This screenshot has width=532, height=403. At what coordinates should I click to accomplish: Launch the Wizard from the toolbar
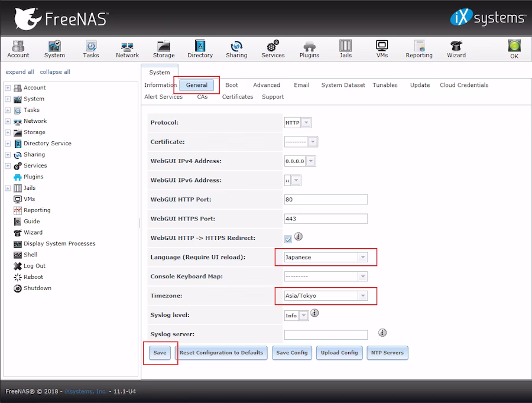(x=456, y=49)
